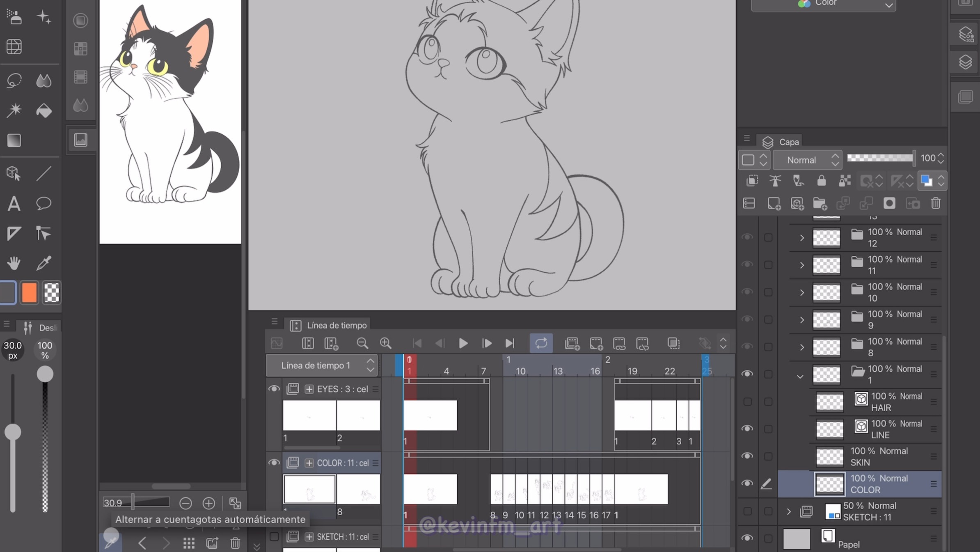Click the delete layer trash icon
The height and width of the screenshot is (552, 980).
[x=936, y=203]
